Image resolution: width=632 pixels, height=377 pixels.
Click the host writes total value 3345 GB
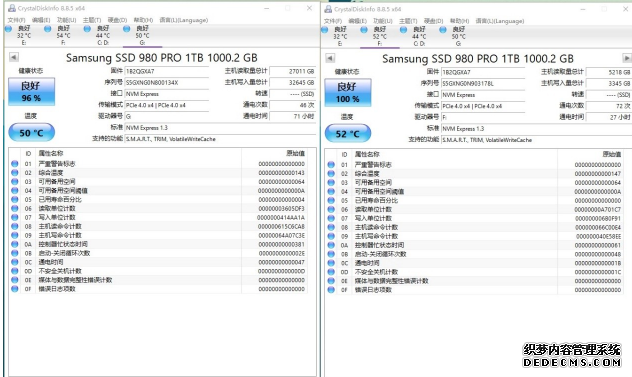pyautogui.click(x=609, y=83)
